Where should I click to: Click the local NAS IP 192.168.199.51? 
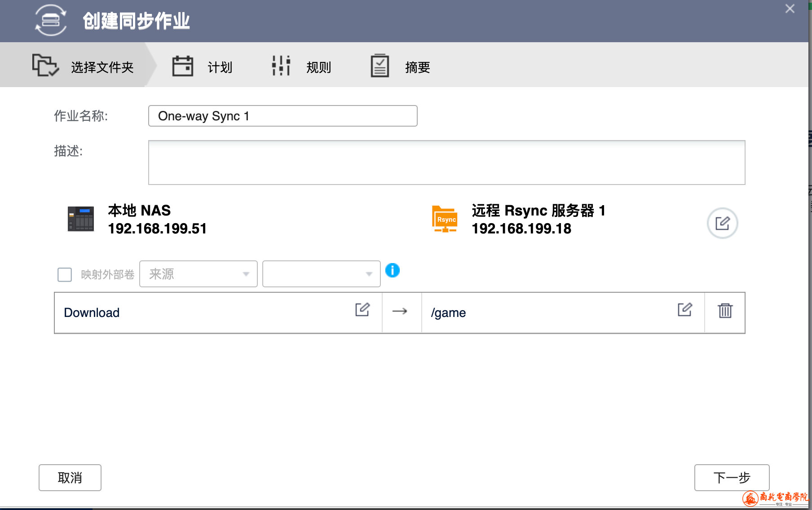(157, 229)
